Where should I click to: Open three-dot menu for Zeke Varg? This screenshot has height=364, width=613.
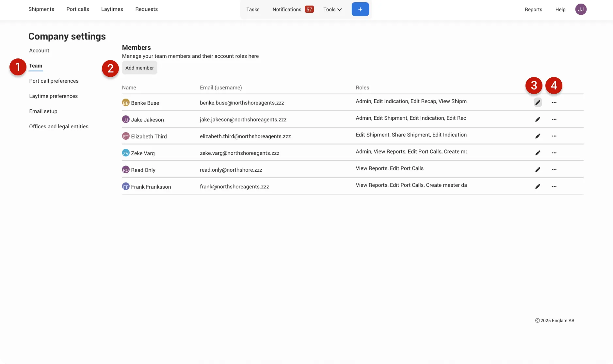pyautogui.click(x=554, y=153)
